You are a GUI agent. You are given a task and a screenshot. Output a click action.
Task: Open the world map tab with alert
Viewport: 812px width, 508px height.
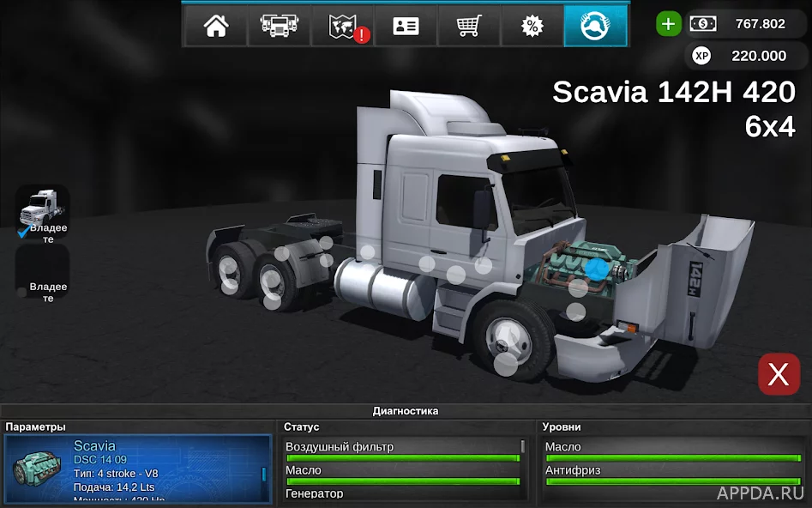(x=342, y=26)
